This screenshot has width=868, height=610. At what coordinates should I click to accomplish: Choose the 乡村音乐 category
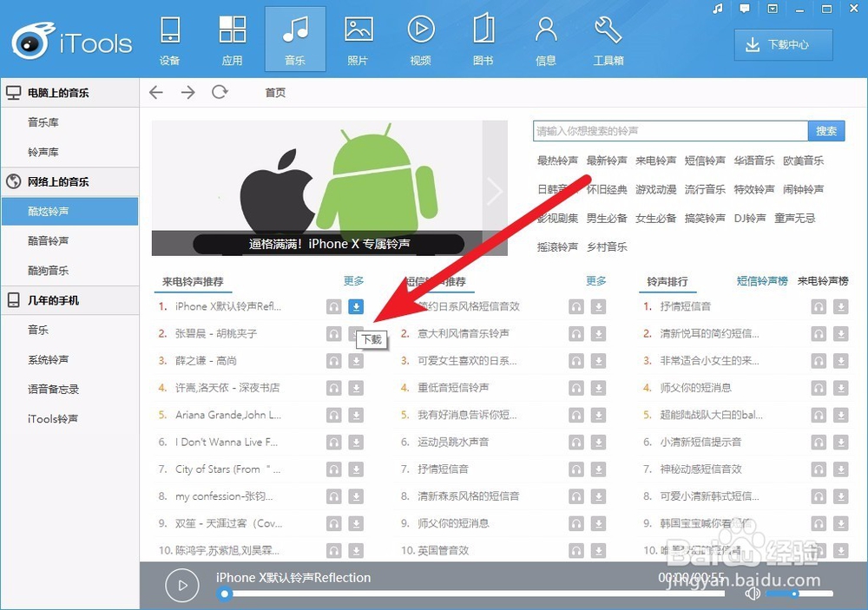pos(607,247)
